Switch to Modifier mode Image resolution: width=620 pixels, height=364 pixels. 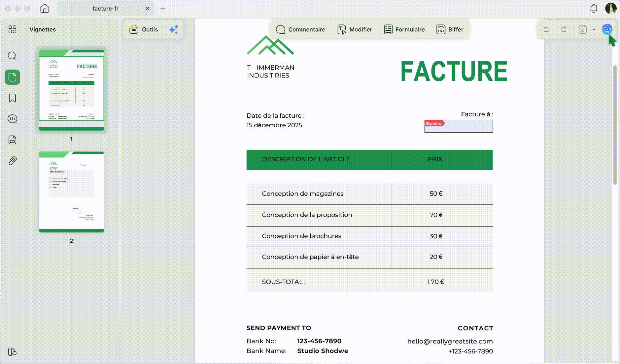coord(355,29)
